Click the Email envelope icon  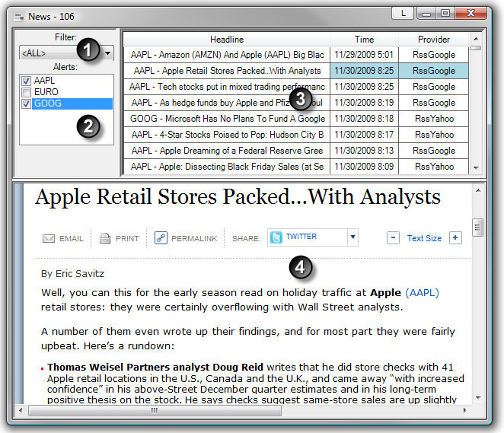(49, 238)
